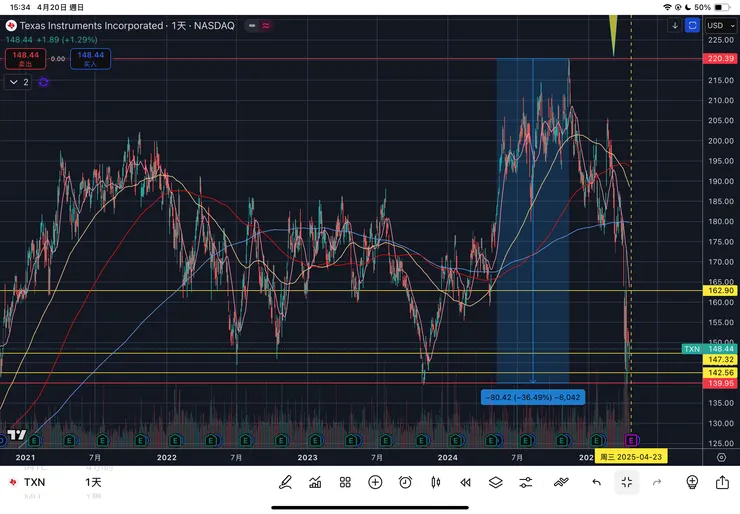Tap the blue 148.44 buy button
Image resolution: width=740 pixels, height=514 pixels.
pos(91,59)
